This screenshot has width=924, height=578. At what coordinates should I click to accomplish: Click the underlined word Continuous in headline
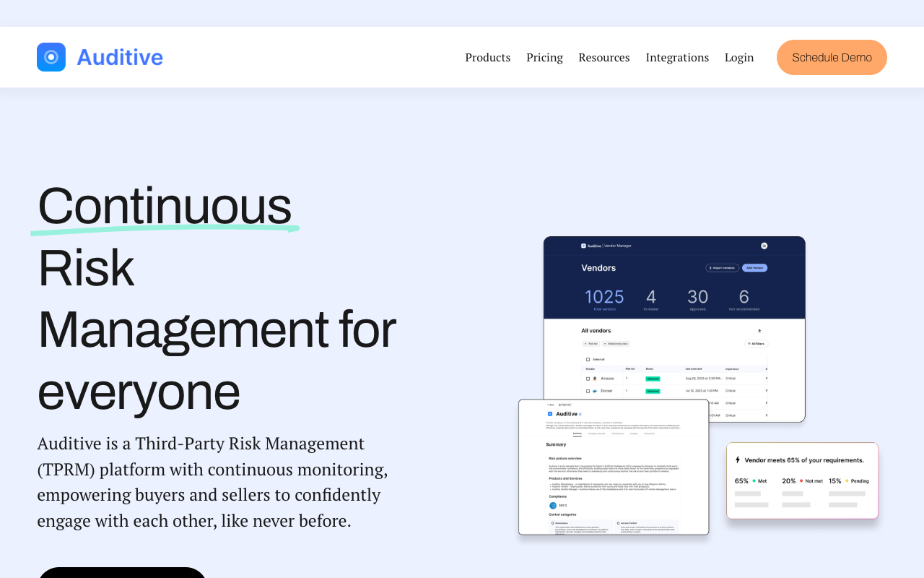point(165,207)
